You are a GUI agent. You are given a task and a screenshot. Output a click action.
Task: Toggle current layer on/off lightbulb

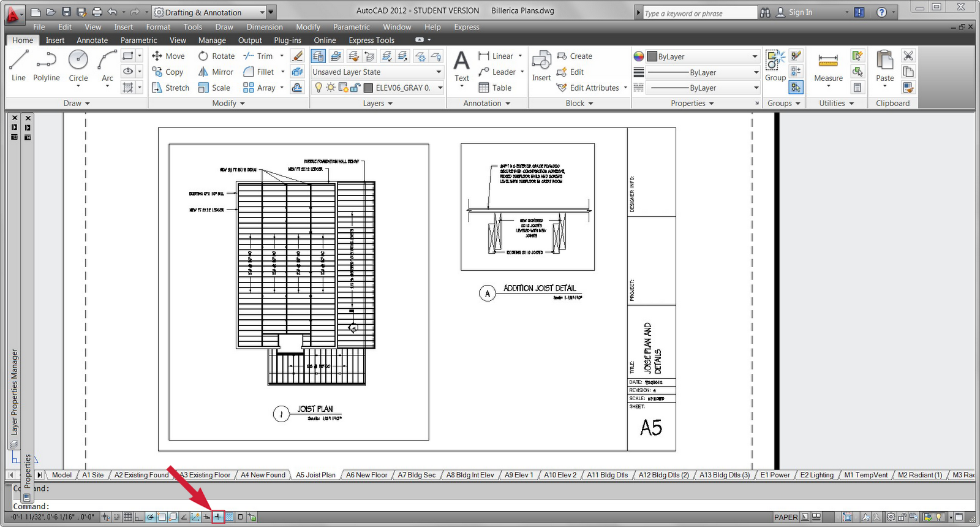click(318, 88)
